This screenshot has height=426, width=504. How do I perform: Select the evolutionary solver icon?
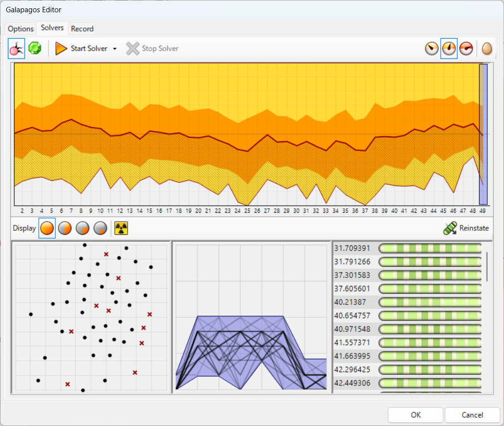point(16,48)
